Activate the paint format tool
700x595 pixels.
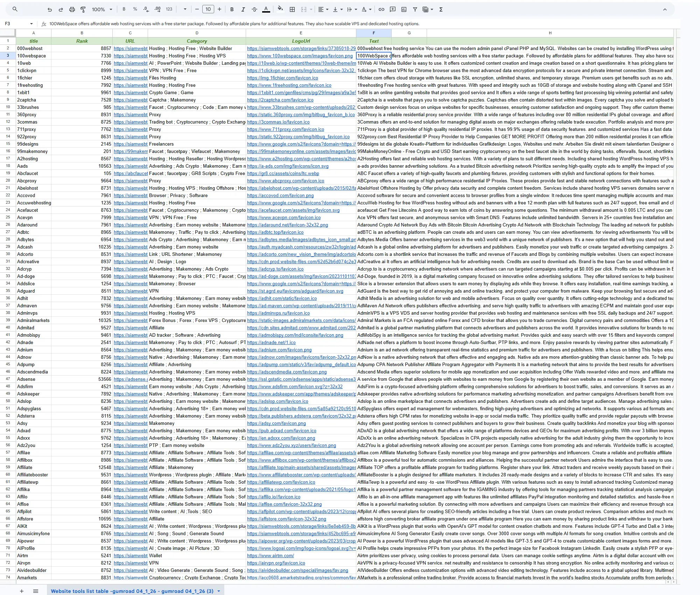[x=83, y=9]
